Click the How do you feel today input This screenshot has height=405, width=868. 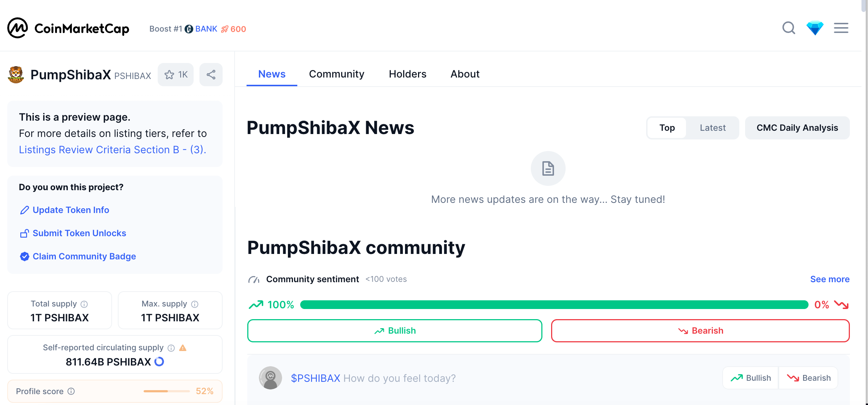point(399,378)
